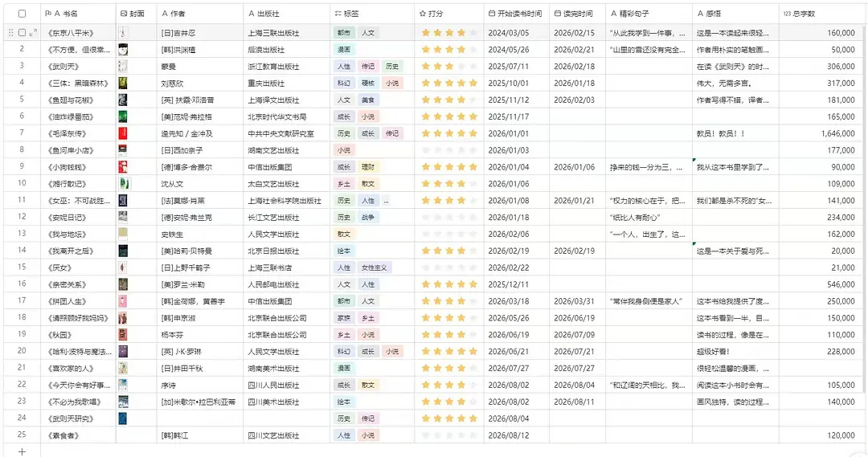Viewport: 868px width, 457px height.
Task: Select the 感悟 cell 伟大,无需多言。
Action: [735, 83]
